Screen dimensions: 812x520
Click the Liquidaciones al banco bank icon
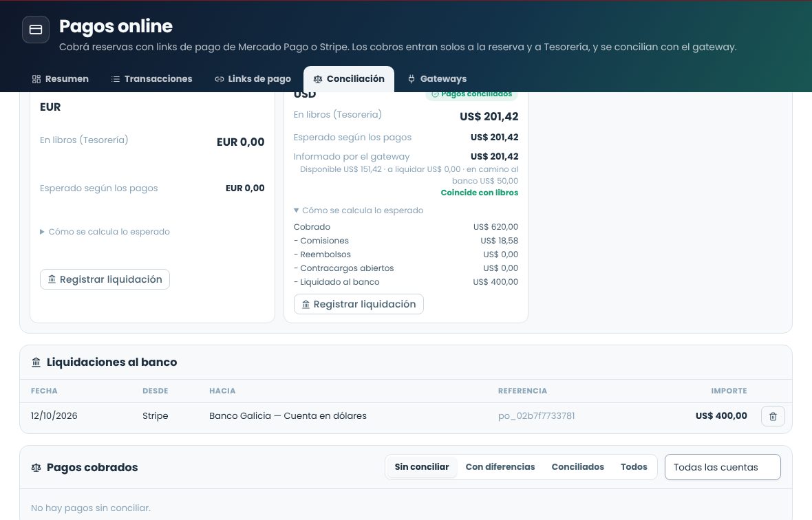(x=36, y=362)
